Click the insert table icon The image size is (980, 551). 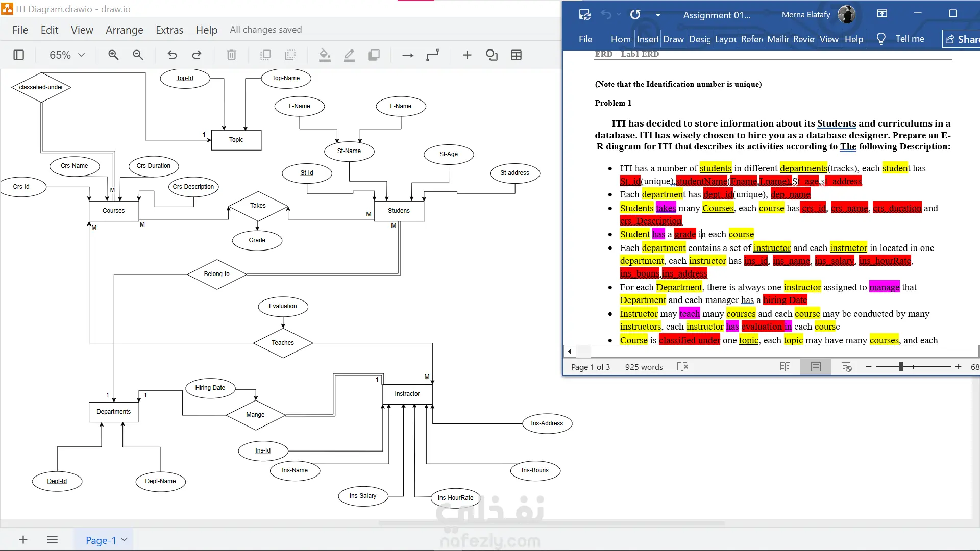coord(516,55)
